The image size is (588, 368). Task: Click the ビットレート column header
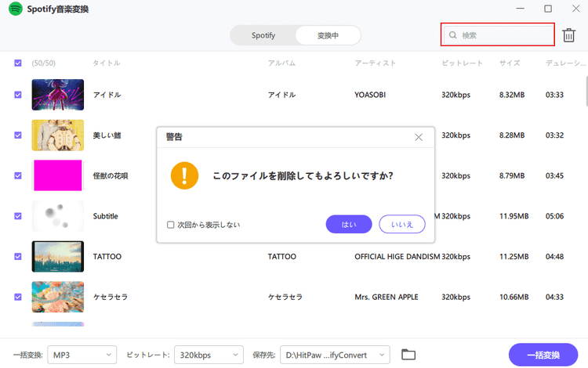pyautogui.click(x=462, y=63)
